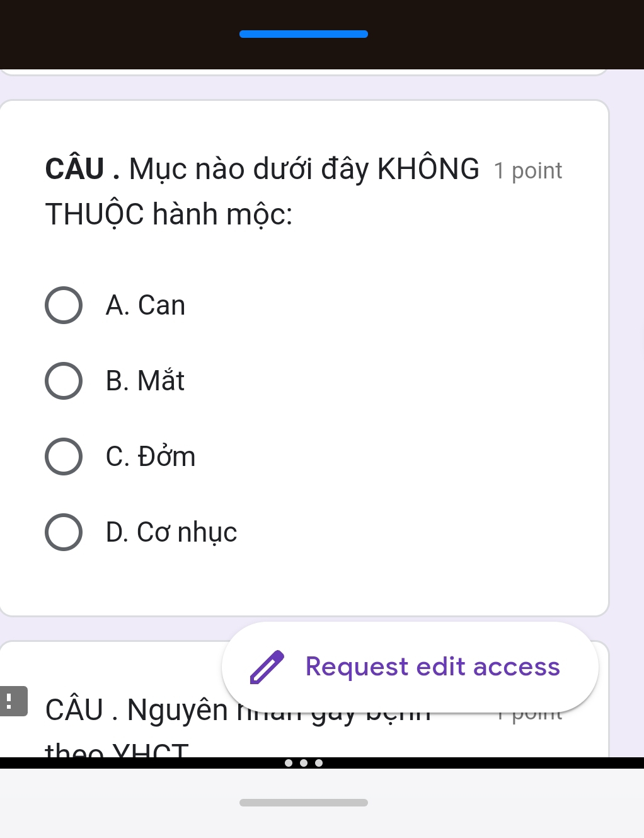Tap the three dots page indicator
The image size is (644, 838).
tap(304, 763)
